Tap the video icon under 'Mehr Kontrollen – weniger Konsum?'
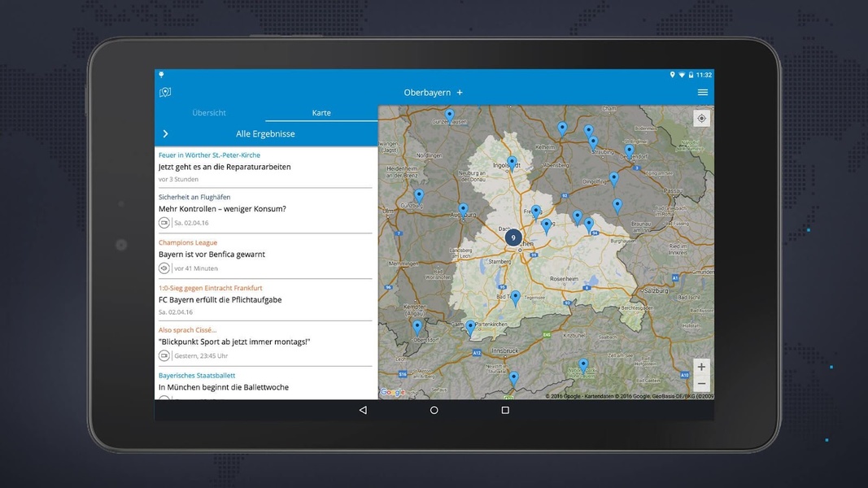Screen dimensions: 868x488 tap(164, 222)
